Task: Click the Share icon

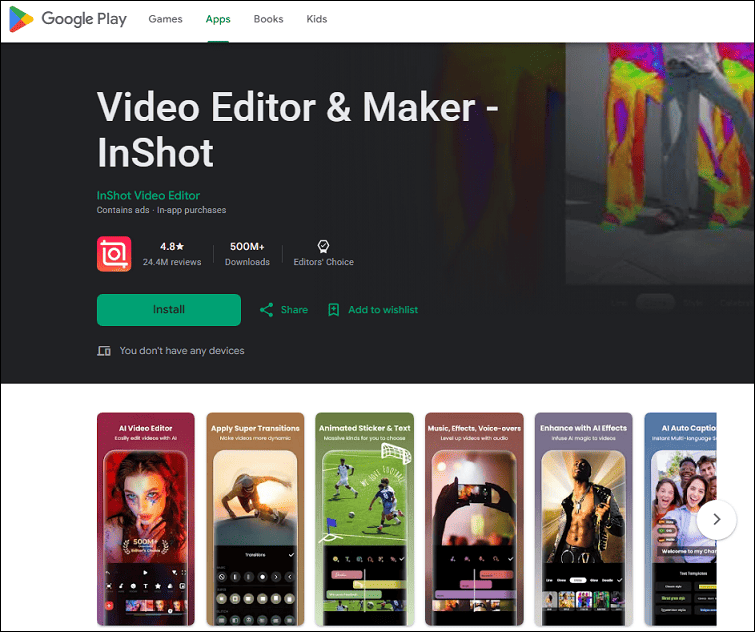Action: [266, 310]
